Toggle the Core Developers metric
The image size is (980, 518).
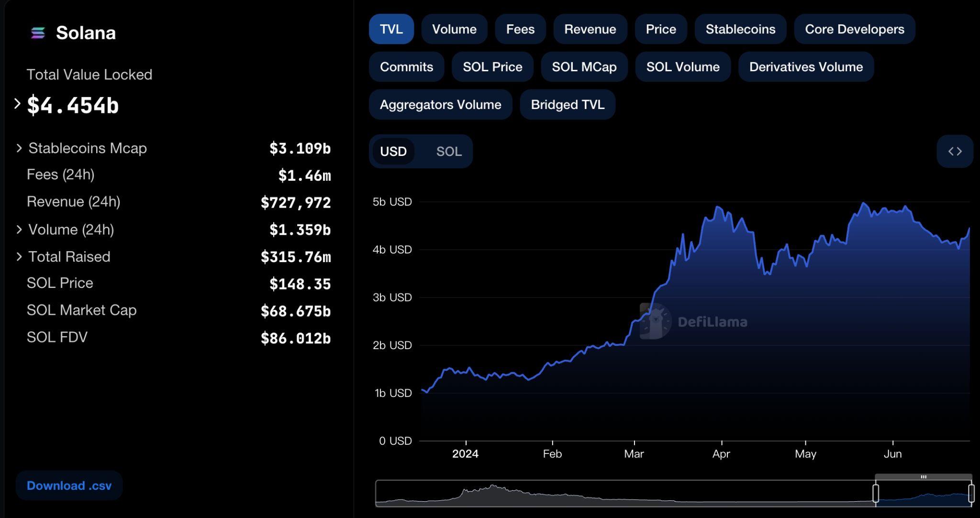click(855, 29)
